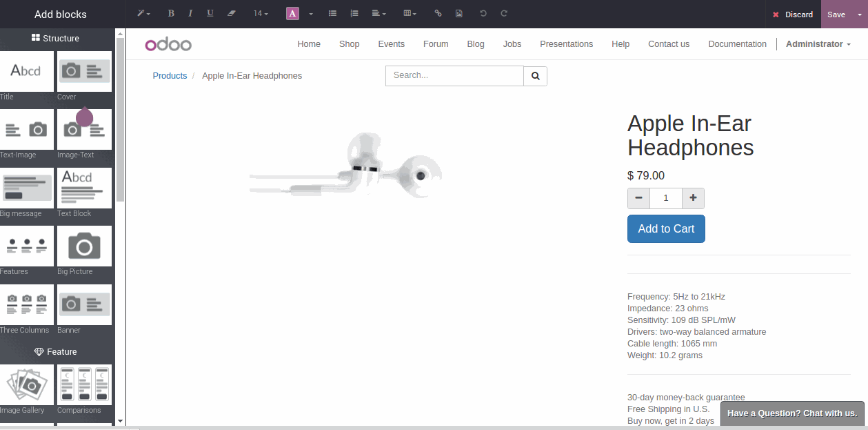
Task: Toggle bold formatting
Action: 171,14
